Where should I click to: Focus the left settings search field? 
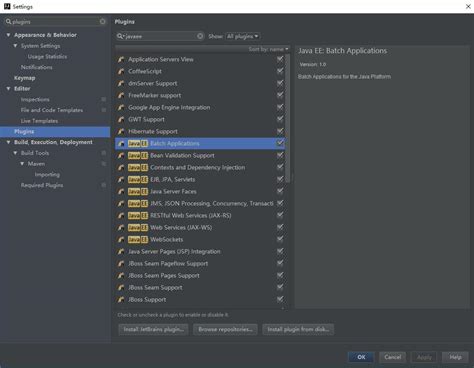coord(55,22)
